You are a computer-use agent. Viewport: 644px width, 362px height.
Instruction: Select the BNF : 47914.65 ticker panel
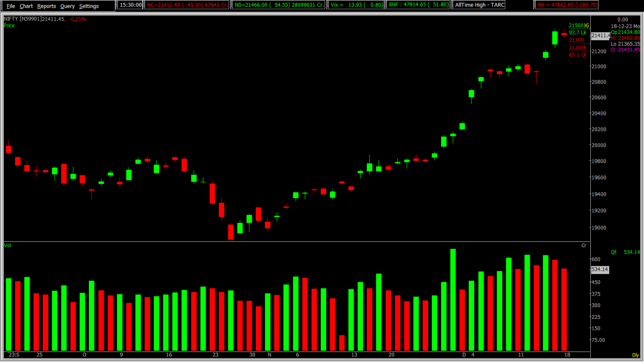(x=417, y=5)
